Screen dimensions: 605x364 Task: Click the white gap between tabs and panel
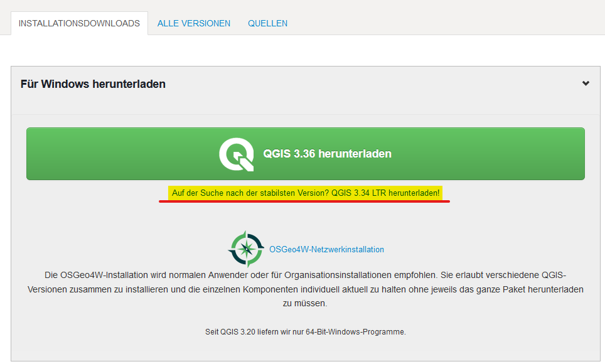coord(305,50)
